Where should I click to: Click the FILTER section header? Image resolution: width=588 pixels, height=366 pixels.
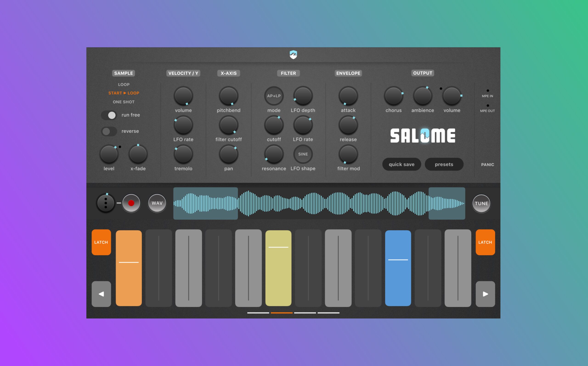coord(288,73)
